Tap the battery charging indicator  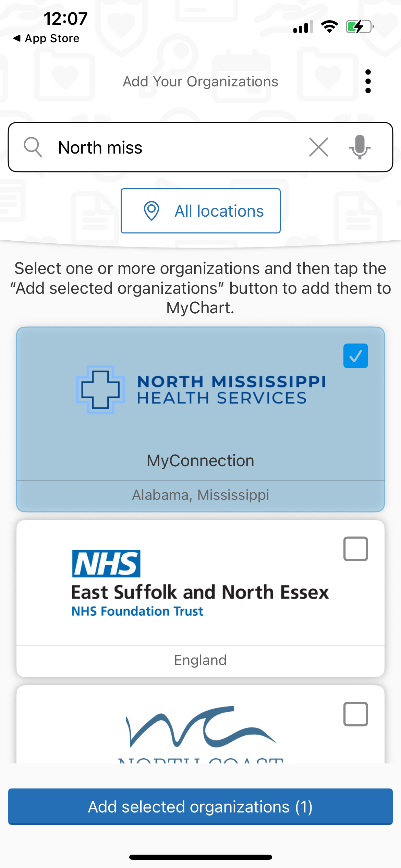tap(359, 27)
